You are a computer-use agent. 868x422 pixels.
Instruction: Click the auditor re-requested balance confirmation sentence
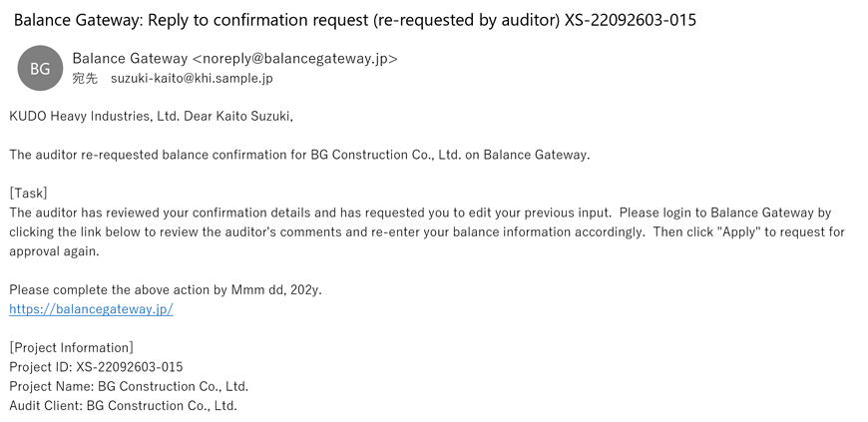[x=299, y=155]
